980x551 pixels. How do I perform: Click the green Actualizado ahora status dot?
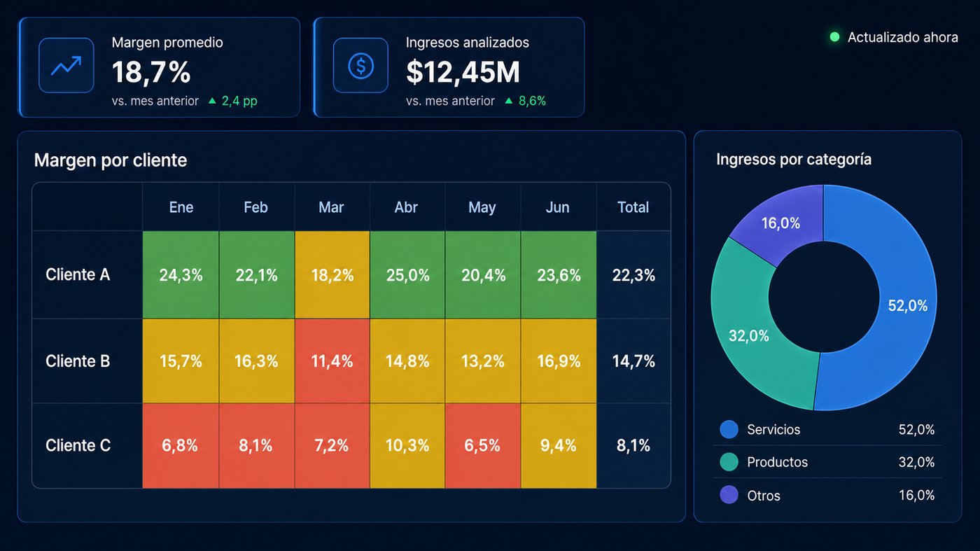click(x=834, y=37)
